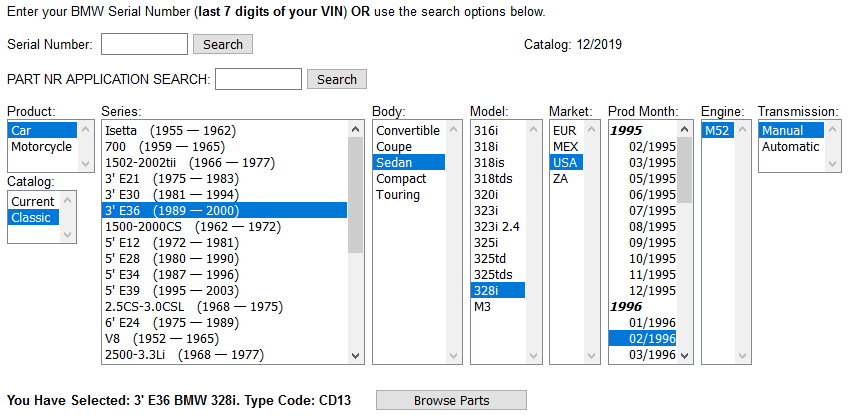Pick 325i from the Model list
Viewport: 853px width, 417px height.
tap(486, 243)
